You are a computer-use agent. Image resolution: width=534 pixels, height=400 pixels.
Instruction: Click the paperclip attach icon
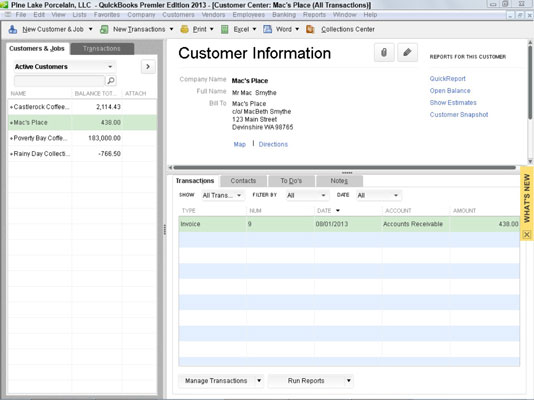click(x=384, y=53)
